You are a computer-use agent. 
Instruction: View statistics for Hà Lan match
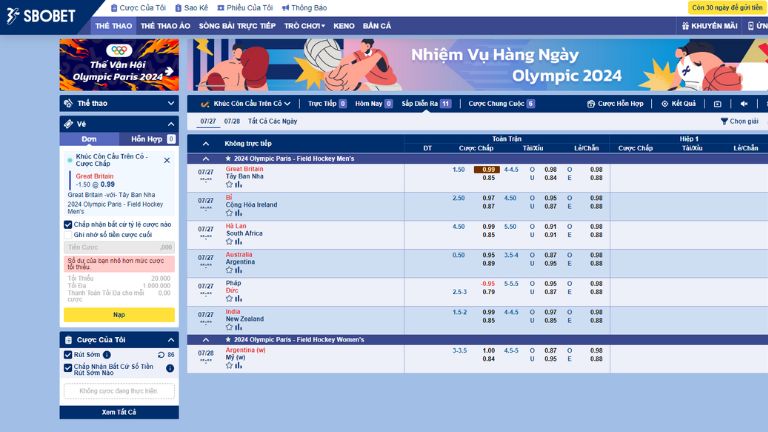point(239,241)
